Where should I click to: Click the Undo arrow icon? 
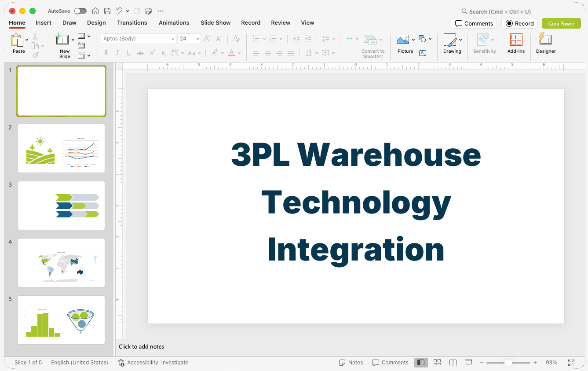tap(119, 11)
